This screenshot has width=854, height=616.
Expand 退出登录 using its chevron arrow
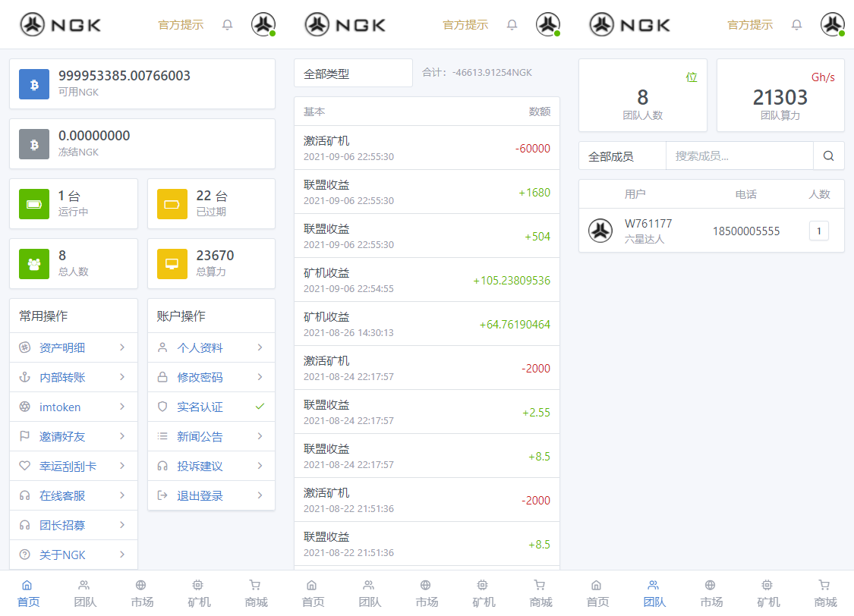click(260, 495)
